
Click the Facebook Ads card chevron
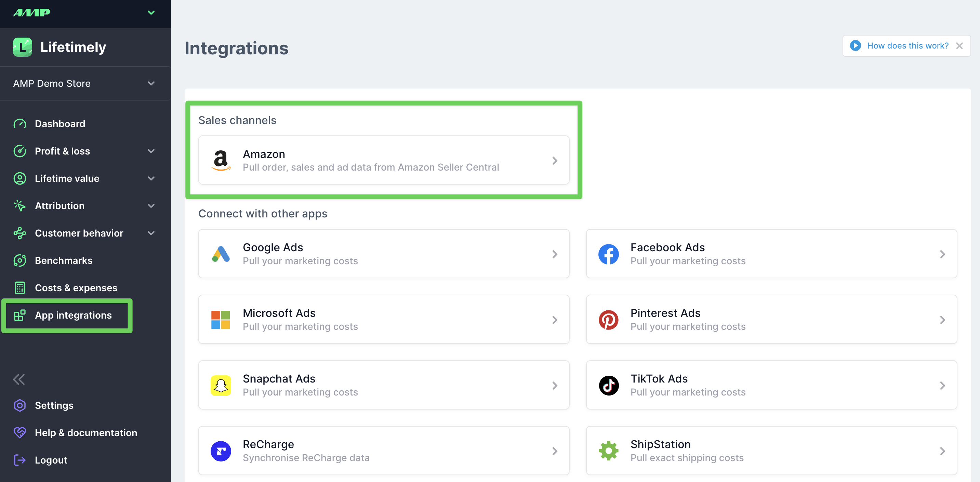942,254
